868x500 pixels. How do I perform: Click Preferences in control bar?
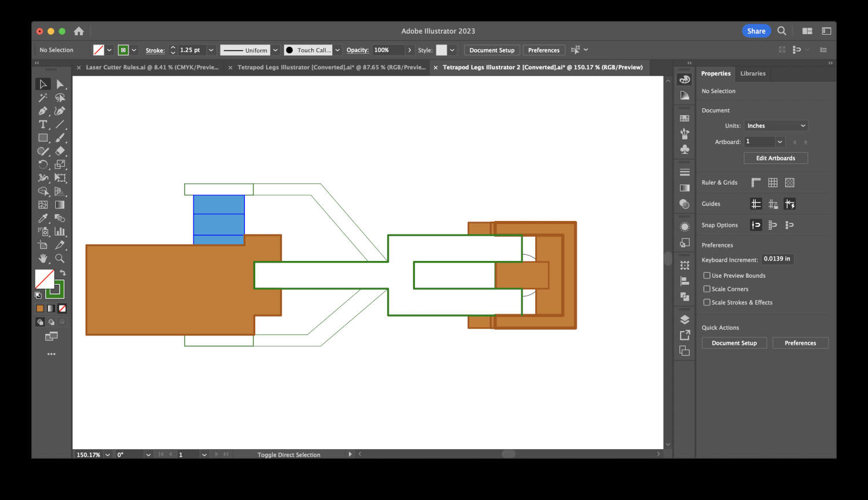(544, 50)
